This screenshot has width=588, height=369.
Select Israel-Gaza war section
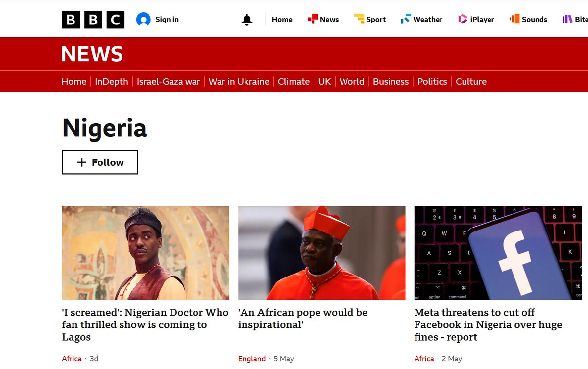(169, 82)
